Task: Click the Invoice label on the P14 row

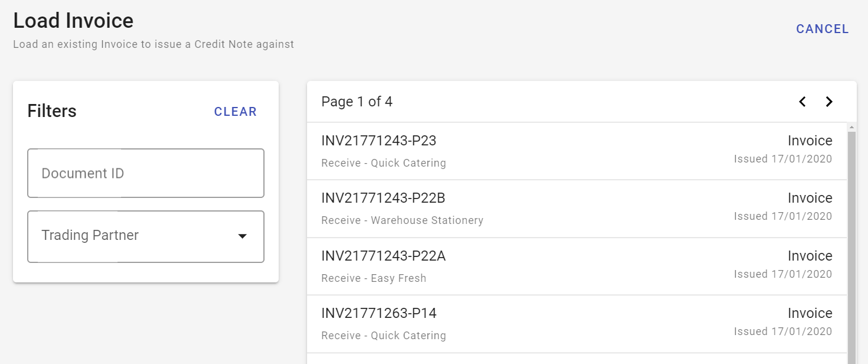Action: coord(810,313)
